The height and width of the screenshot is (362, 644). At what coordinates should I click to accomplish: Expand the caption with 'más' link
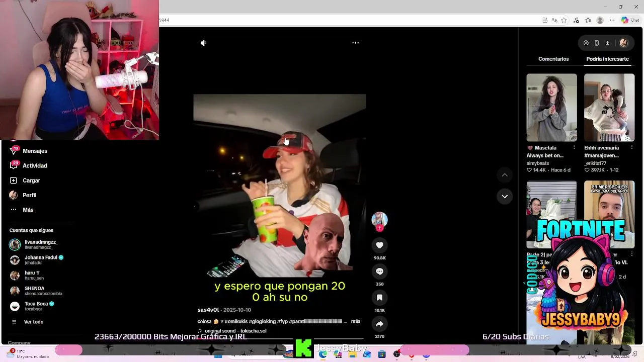point(356,321)
